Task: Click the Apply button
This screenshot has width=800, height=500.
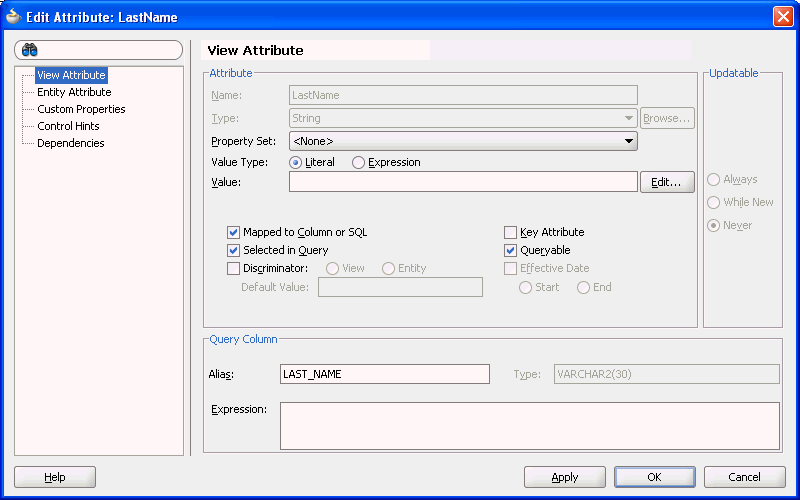Action: click(565, 477)
